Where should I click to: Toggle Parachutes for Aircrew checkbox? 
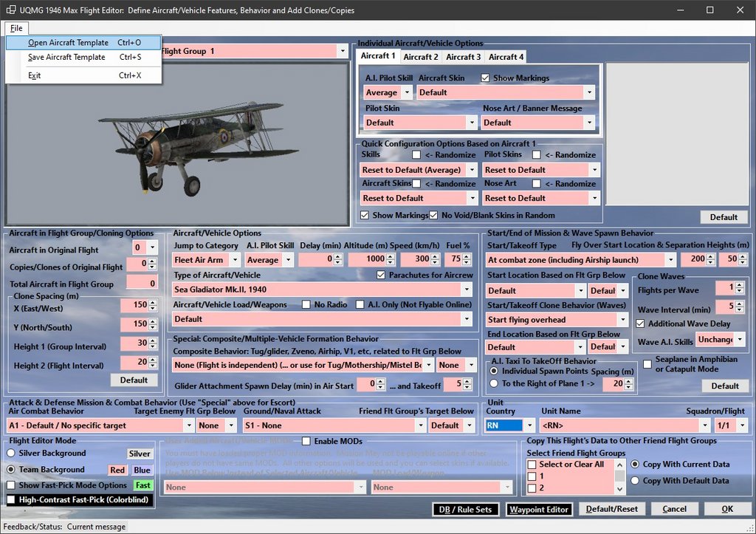381,275
